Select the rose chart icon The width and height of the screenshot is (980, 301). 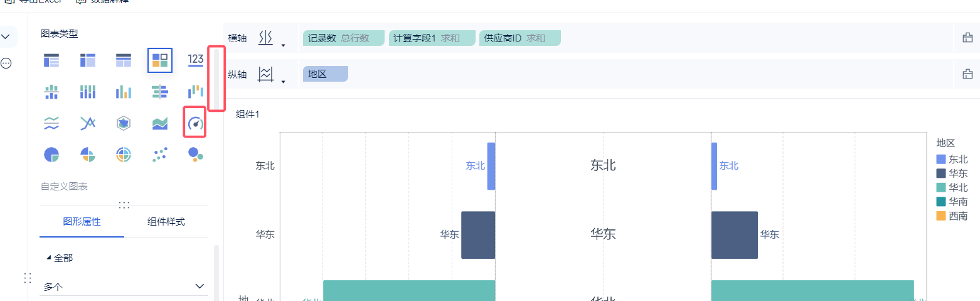(88, 155)
